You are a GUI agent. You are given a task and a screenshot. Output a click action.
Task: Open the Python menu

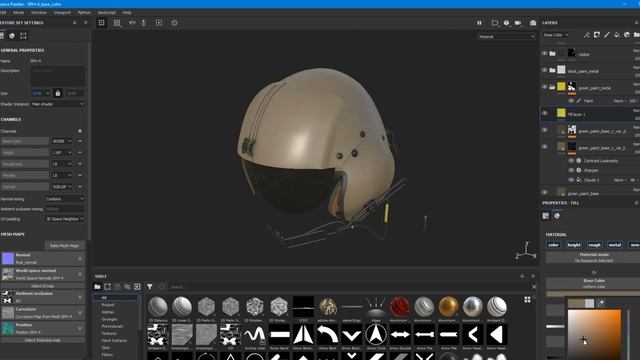click(84, 13)
